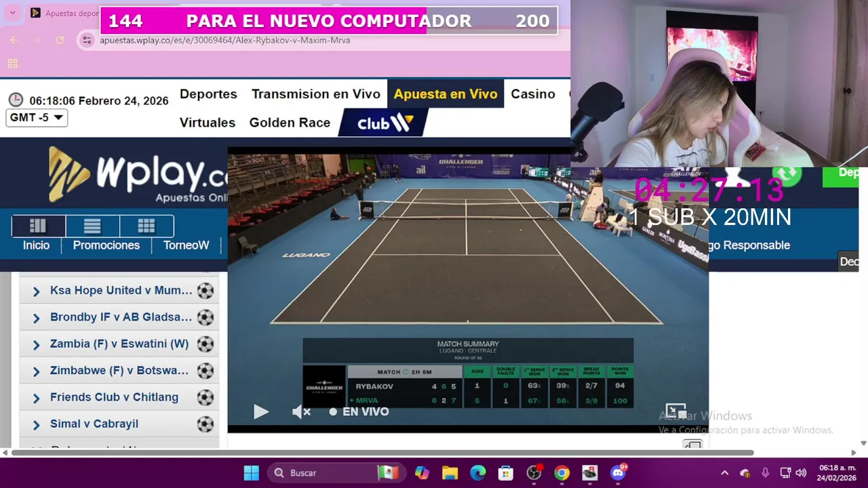This screenshot has width=868, height=488.
Task: Open Zambia (F) v Eswatini (W) match
Action: pyautogui.click(x=119, y=344)
